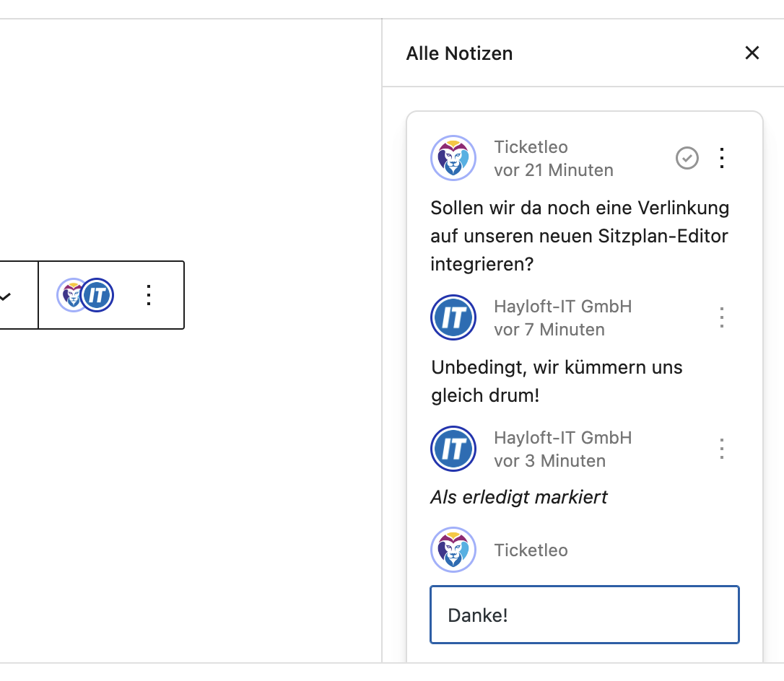Click the 'Alle Notizen' panel heading

pos(459,53)
